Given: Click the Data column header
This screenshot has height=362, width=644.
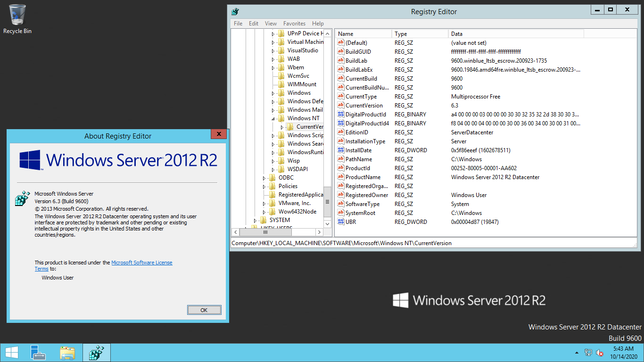Looking at the screenshot, I should point(516,33).
